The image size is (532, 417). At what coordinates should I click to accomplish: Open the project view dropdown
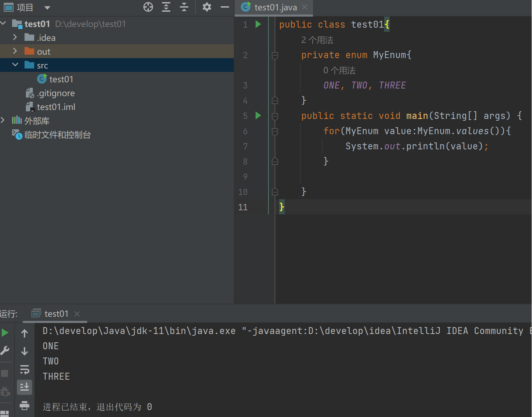tap(47, 8)
